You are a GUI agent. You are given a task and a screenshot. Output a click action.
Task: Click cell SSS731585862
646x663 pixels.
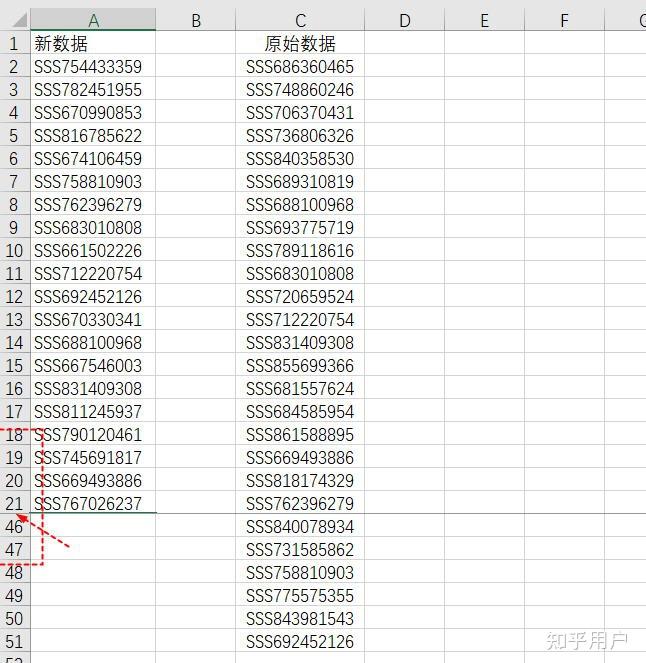click(x=300, y=549)
